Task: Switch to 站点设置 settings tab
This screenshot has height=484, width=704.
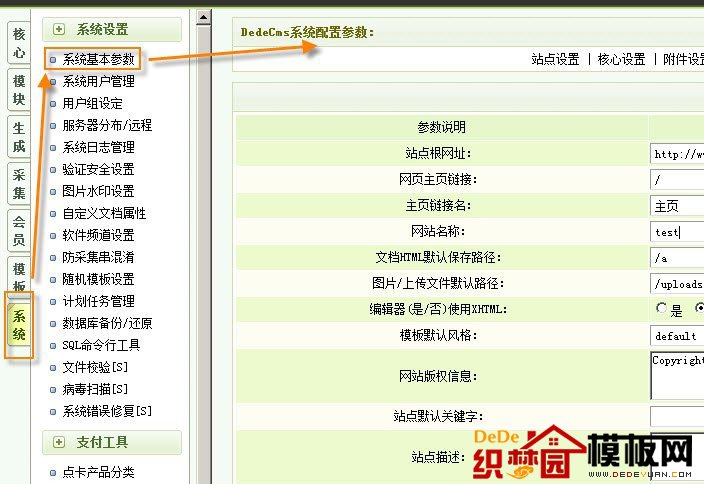Action: pyautogui.click(x=555, y=59)
